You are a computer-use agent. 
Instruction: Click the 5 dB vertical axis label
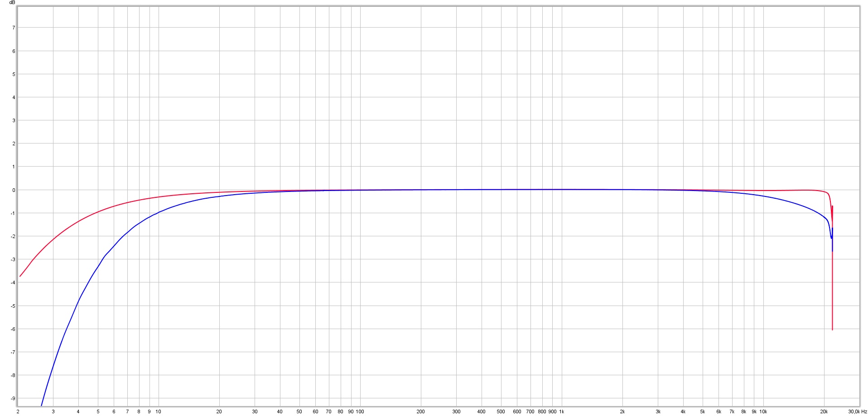pyautogui.click(x=14, y=74)
